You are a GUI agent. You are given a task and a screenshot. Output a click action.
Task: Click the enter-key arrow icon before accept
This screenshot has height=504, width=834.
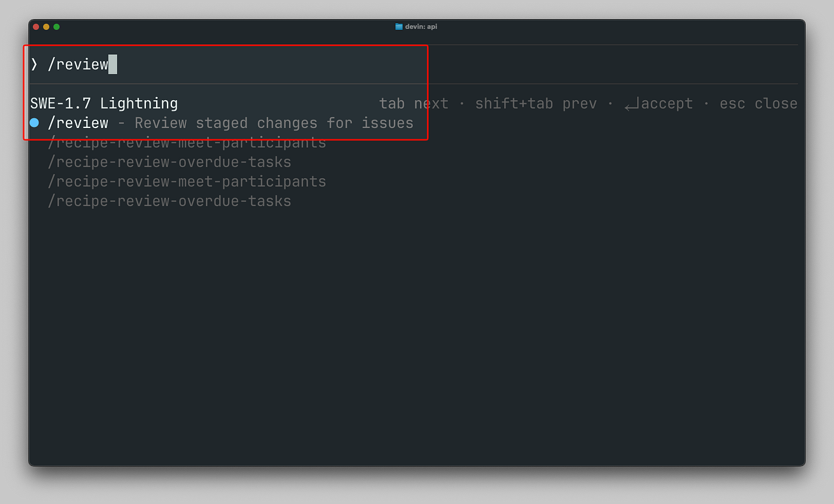pyautogui.click(x=631, y=105)
